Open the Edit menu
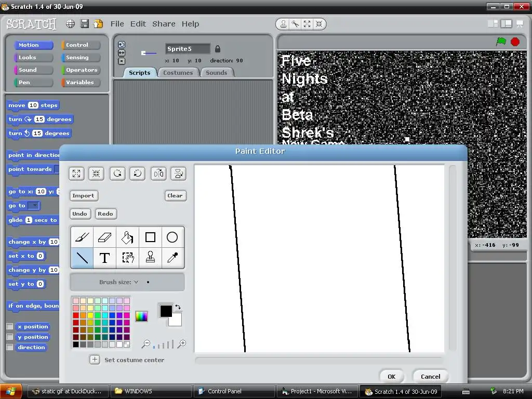 pyautogui.click(x=138, y=24)
